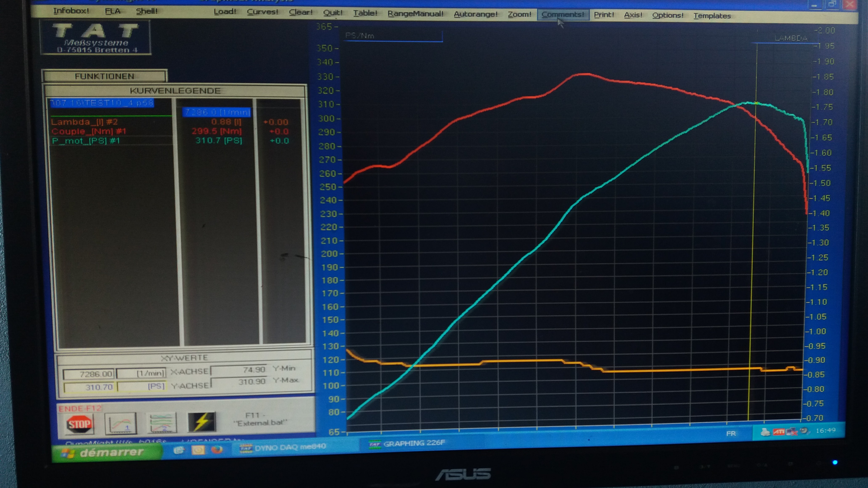Image resolution: width=868 pixels, height=488 pixels.
Task: Click Autorange! menu item
Action: tap(475, 14)
